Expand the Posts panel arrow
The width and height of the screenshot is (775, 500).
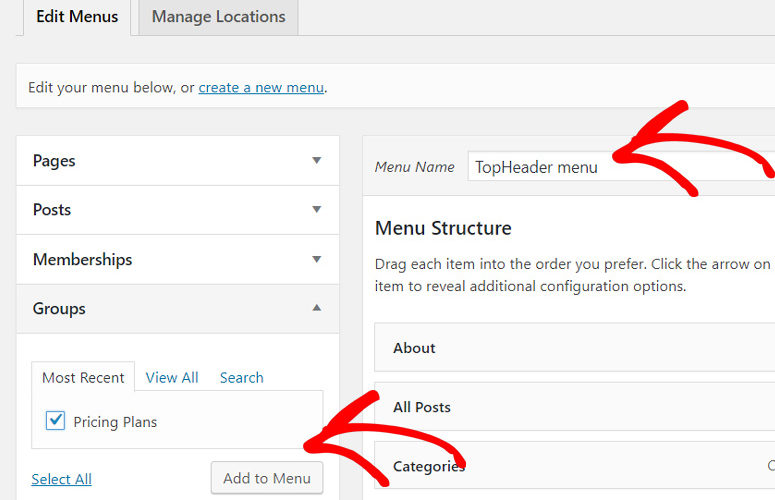pyautogui.click(x=316, y=209)
